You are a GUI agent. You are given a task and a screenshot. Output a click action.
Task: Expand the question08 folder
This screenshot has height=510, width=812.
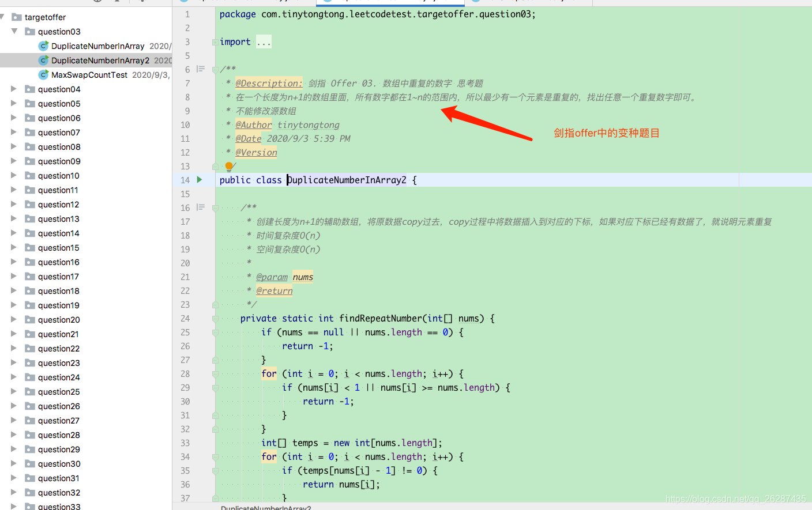click(x=14, y=146)
